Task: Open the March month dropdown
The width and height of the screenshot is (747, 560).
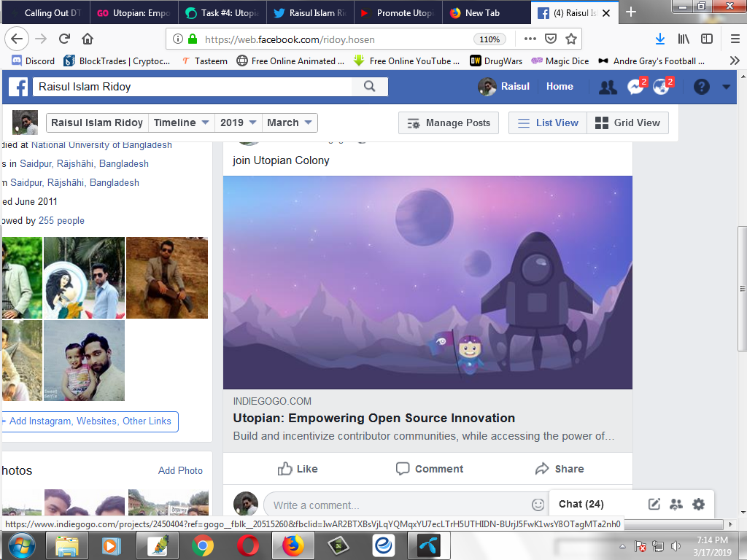Action: coord(289,122)
